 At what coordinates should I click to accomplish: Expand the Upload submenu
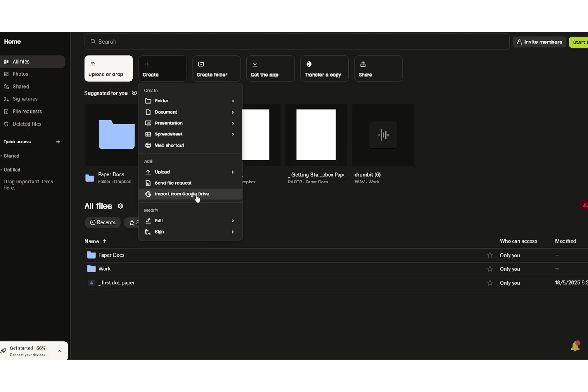[x=162, y=172]
